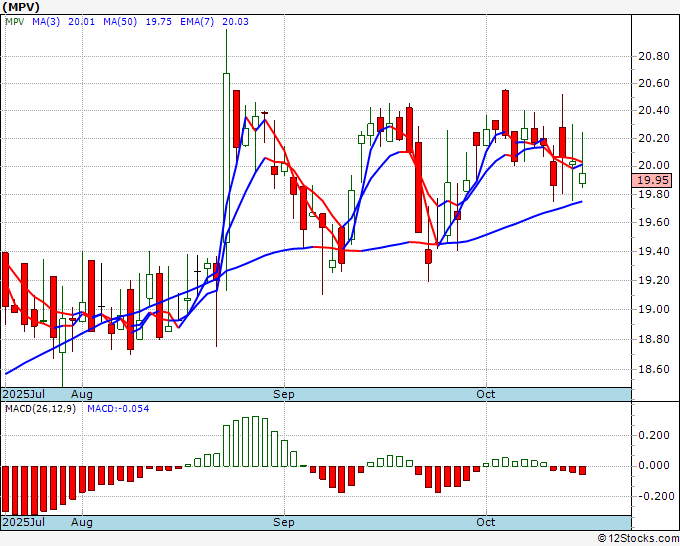Click the MA(50) value 19.75
Viewport: 680px width, 546px height.
158,22
